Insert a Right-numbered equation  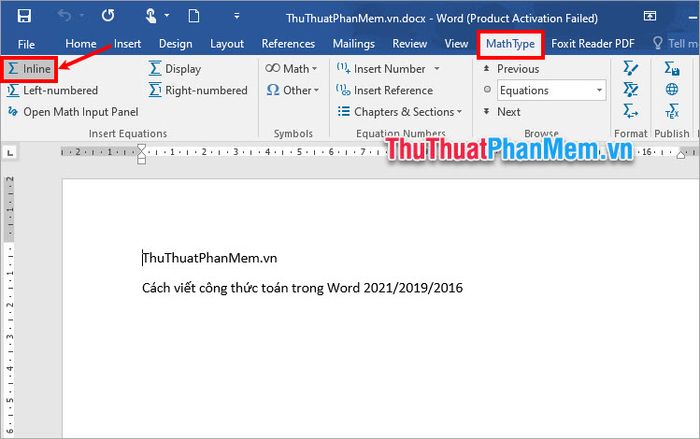198,90
